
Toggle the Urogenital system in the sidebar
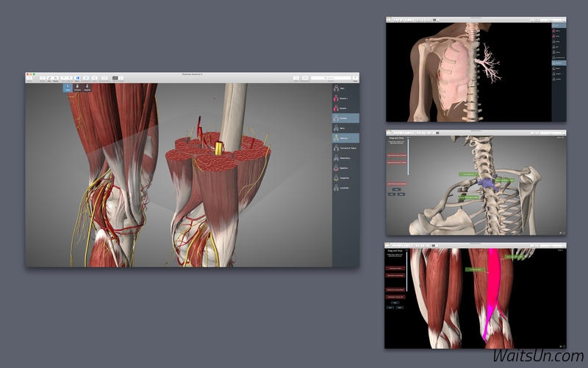point(345,177)
